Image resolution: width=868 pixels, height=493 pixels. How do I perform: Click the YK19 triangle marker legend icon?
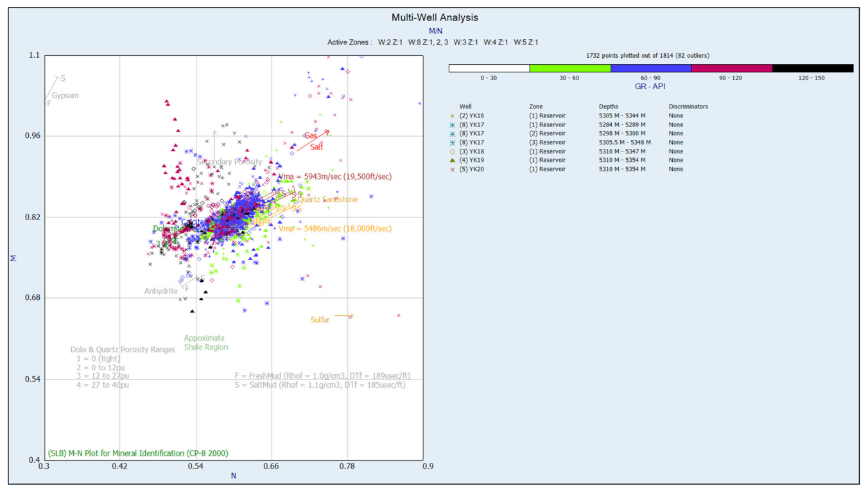pos(453,160)
